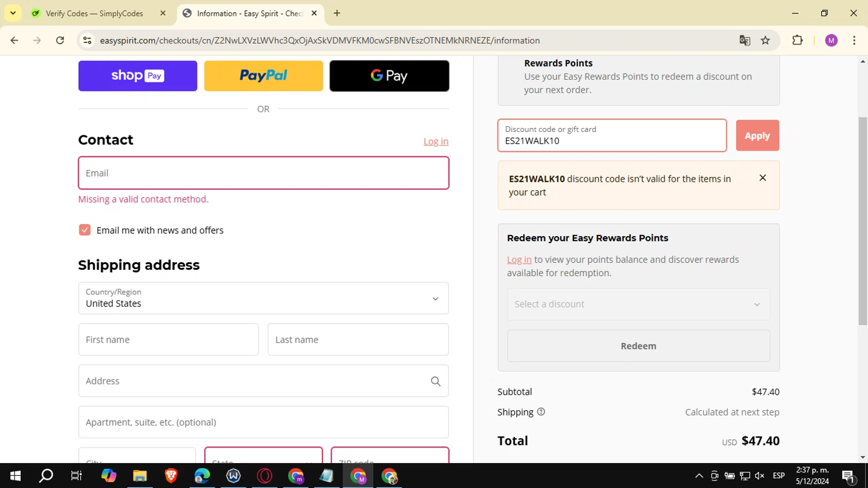Open a new browser tab

[337, 13]
